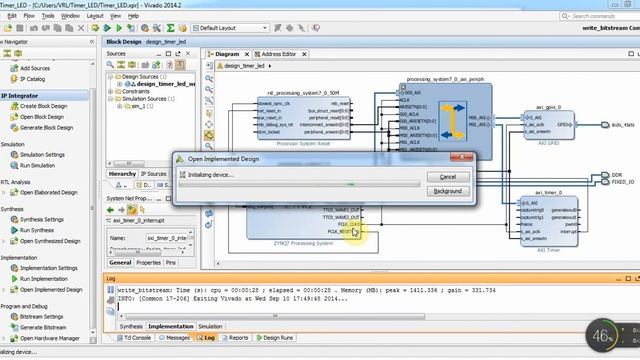Open Messages tab

pos(174,338)
